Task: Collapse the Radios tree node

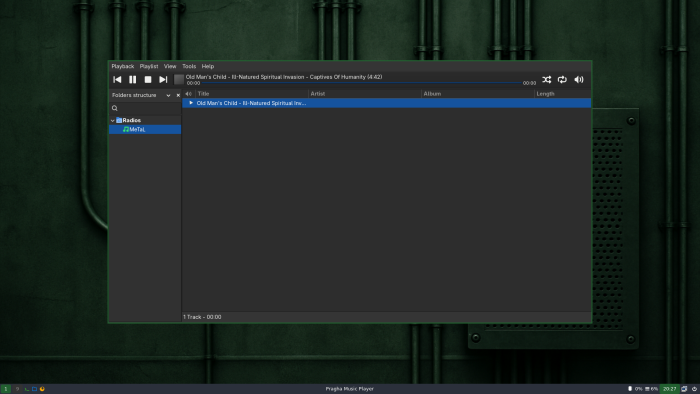Action: coord(112,120)
